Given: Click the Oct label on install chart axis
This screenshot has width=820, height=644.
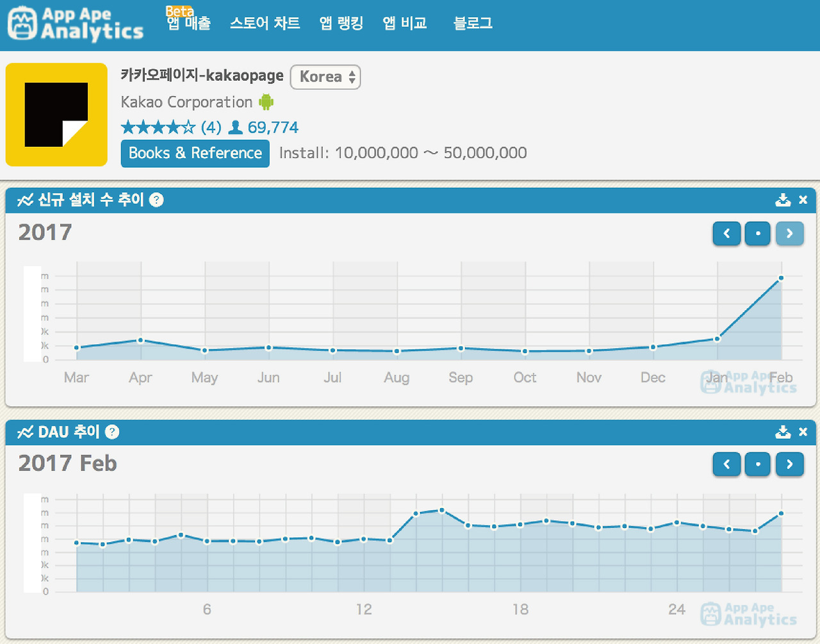Looking at the screenshot, I should [x=525, y=377].
